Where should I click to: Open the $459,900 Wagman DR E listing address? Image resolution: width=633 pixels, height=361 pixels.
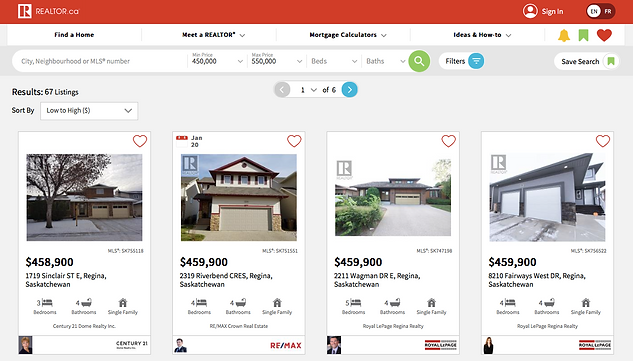[377, 280]
